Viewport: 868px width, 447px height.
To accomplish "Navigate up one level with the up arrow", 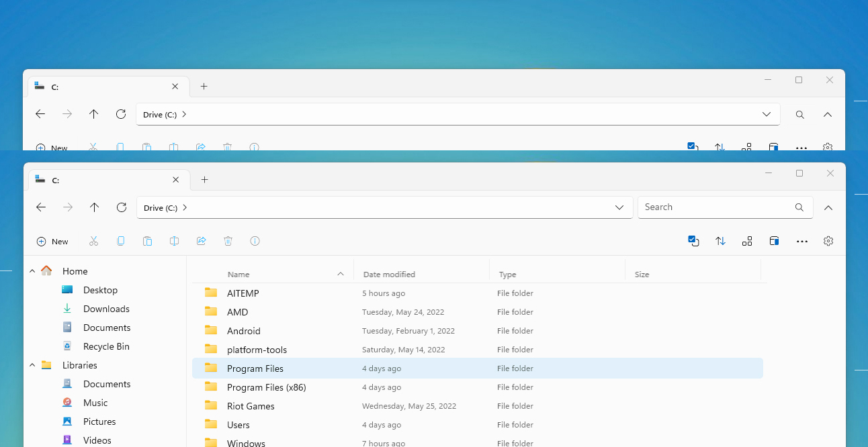I will (x=94, y=207).
